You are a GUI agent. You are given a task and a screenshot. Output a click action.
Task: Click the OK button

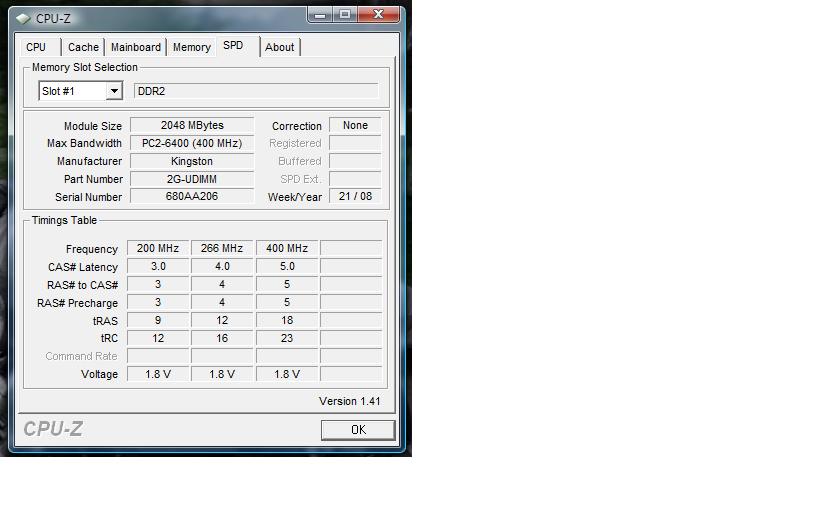[x=358, y=430]
